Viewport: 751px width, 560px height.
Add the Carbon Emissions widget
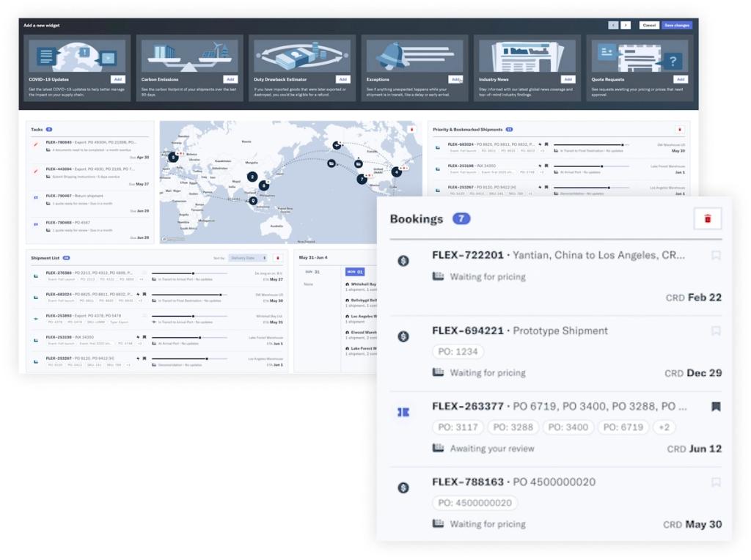click(230, 79)
